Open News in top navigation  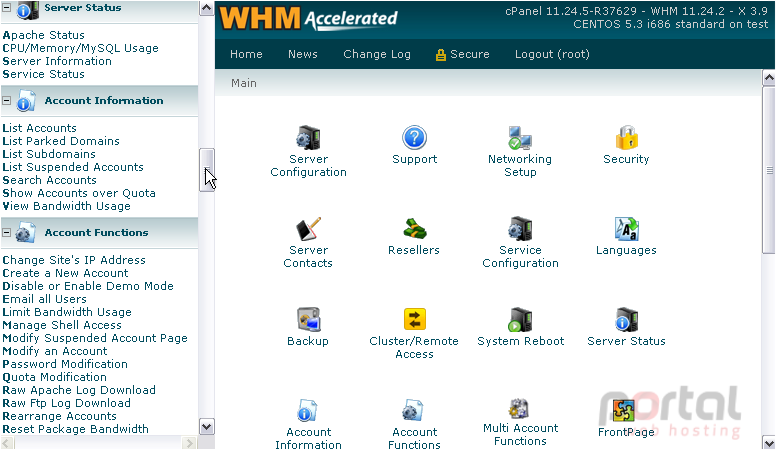point(302,54)
